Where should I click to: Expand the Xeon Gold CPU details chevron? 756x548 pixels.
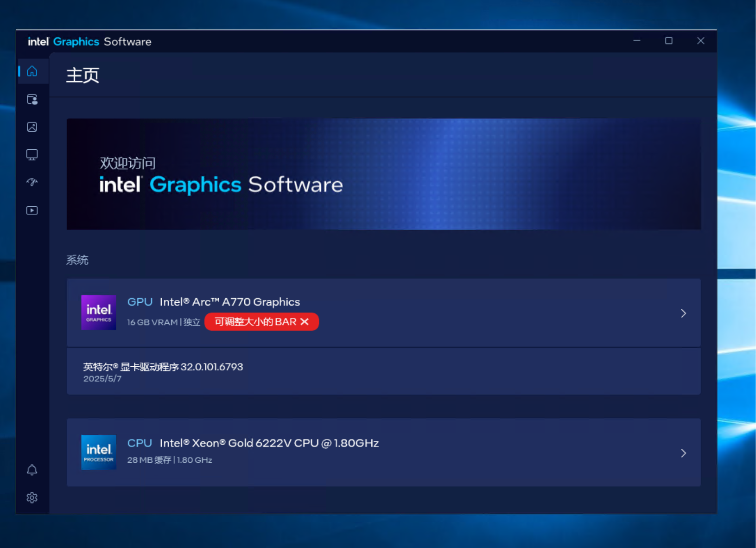pyautogui.click(x=683, y=453)
